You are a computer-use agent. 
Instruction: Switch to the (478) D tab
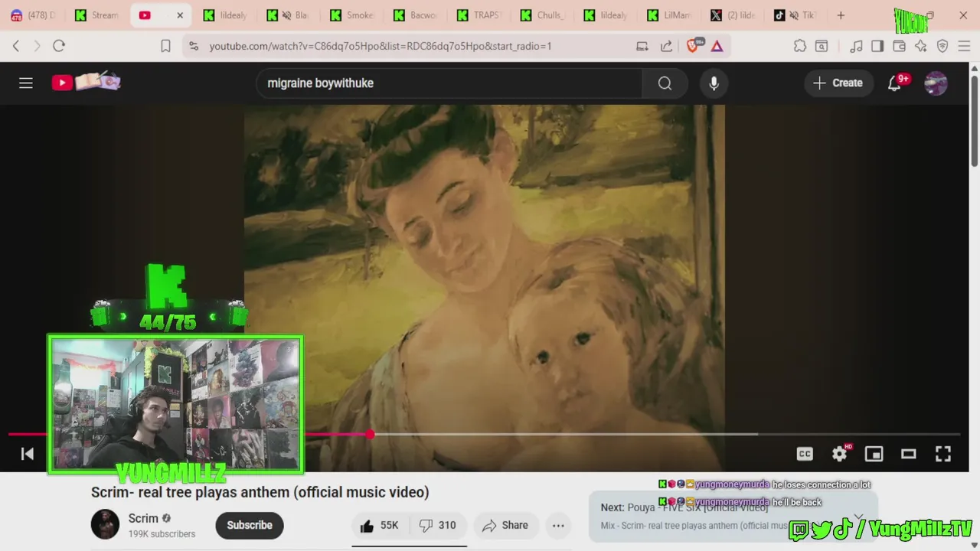pyautogui.click(x=33, y=15)
